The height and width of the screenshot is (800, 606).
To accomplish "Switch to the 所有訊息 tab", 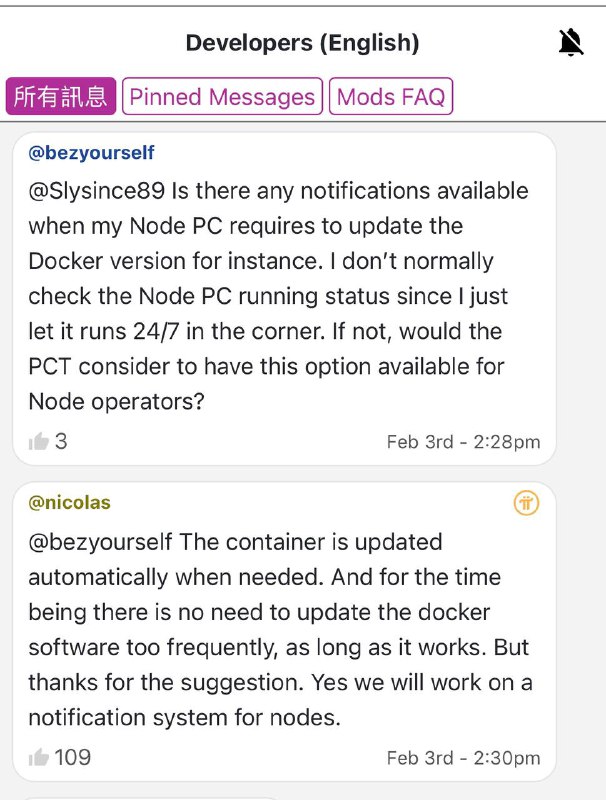I will pos(61,97).
